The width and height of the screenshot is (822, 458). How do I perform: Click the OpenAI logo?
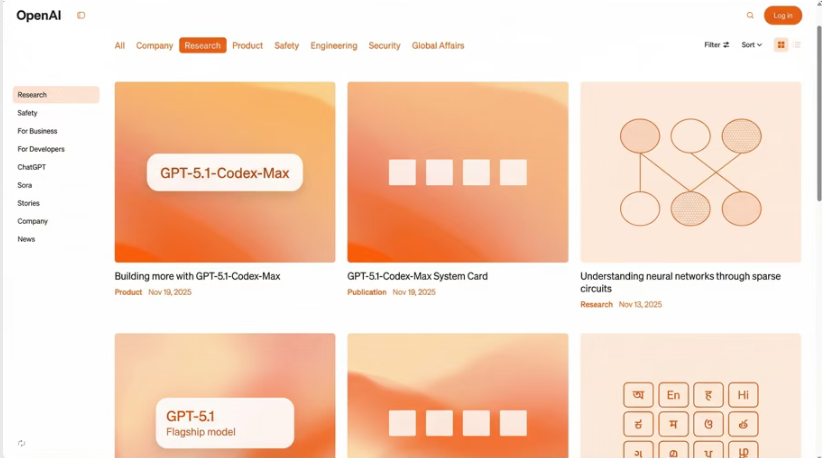[39, 15]
